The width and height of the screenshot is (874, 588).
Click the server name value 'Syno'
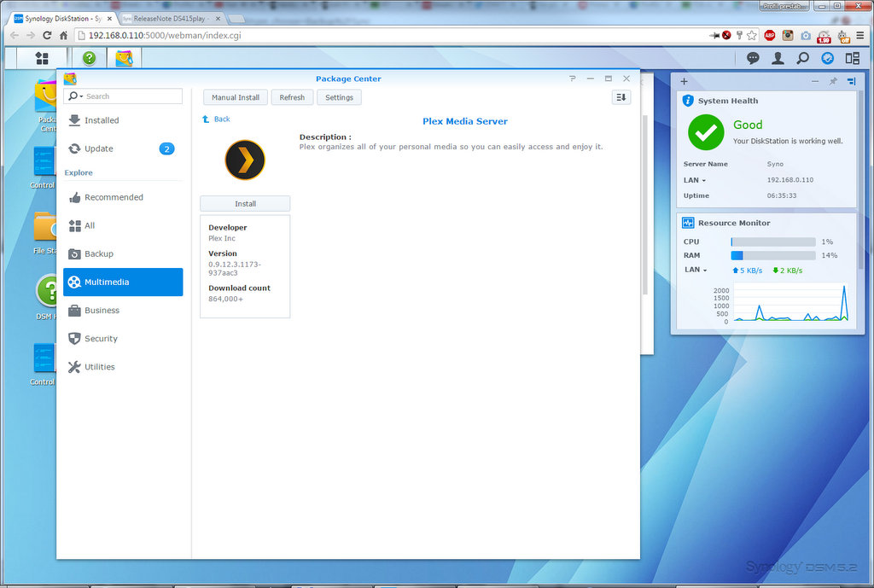pos(775,165)
